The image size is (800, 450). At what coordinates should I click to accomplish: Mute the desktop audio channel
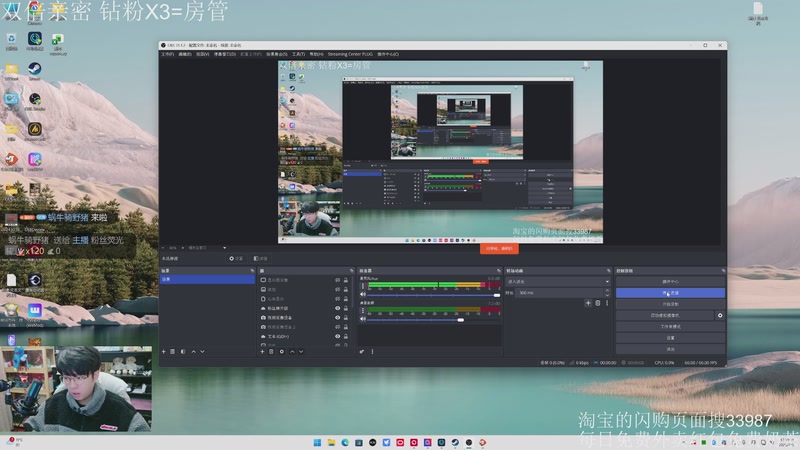coord(363,319)
